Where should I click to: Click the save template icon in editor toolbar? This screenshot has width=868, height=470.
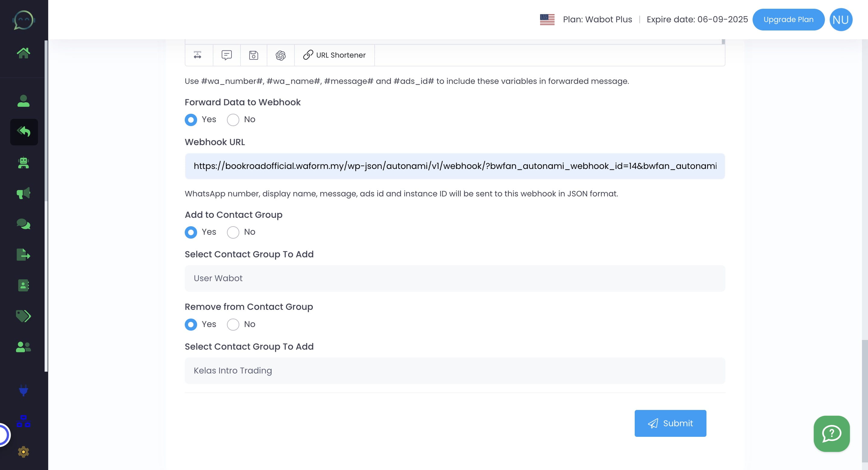[253, 55]
